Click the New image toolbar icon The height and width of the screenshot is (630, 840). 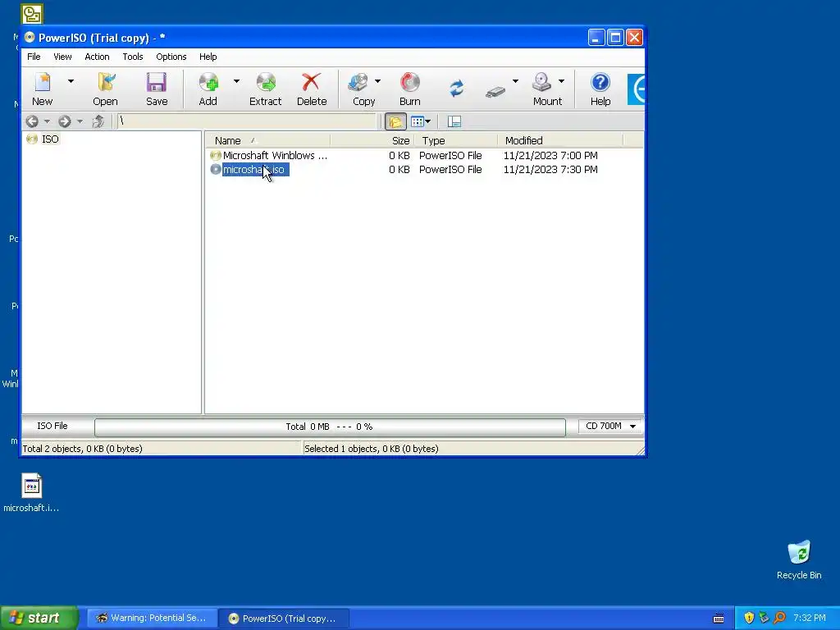(43, 83)
